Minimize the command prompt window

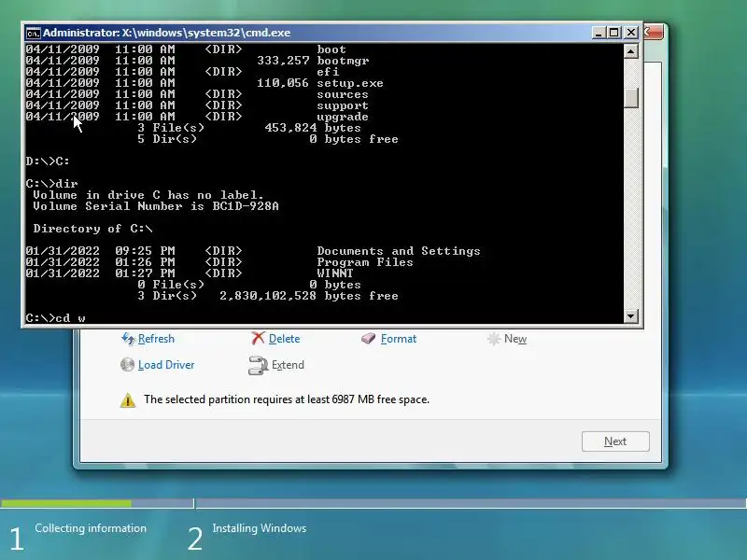pos(599,33)
